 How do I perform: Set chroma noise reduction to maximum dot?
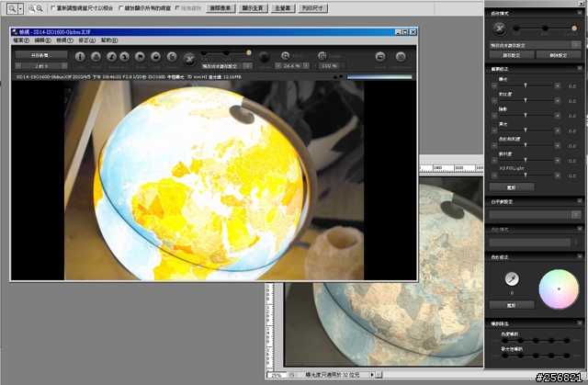point(566,340)
